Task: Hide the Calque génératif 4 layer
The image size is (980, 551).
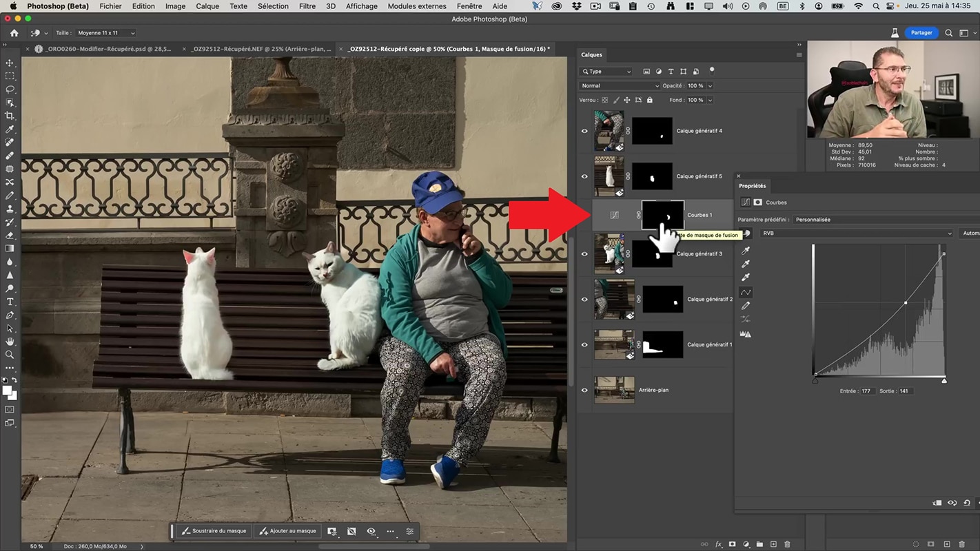Action: (x=584, y=131)
